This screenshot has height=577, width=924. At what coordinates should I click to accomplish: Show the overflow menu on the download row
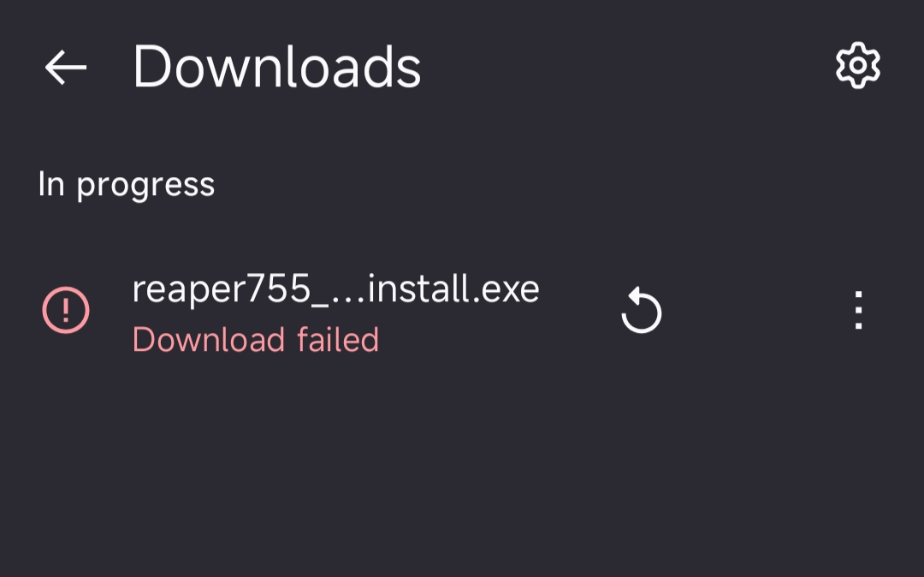click(858, 311)
